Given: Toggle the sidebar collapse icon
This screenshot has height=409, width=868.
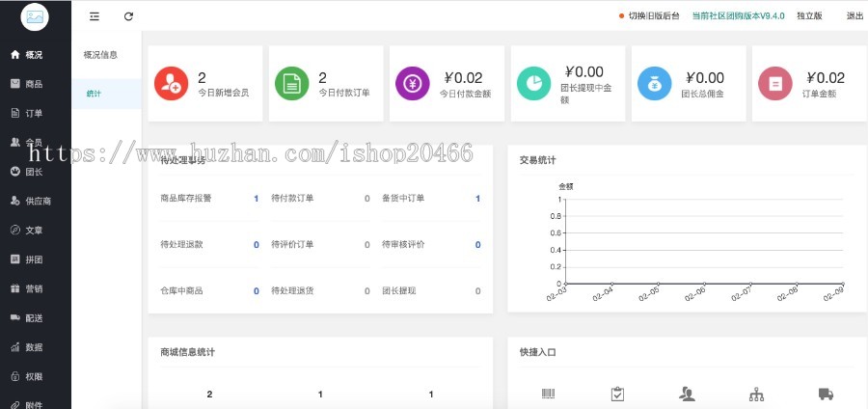Looking at the screenshot, I should [95, 16].
